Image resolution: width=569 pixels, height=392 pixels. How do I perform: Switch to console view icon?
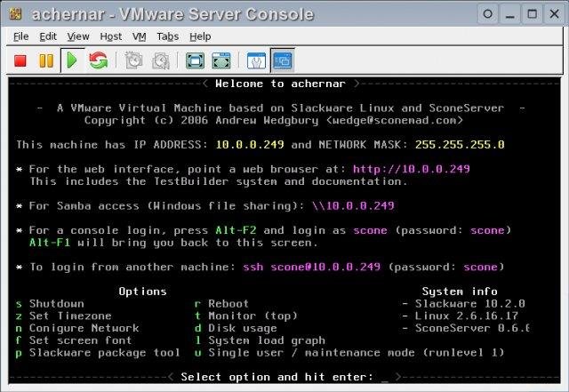pyautogui.click(x=283, y=60)
